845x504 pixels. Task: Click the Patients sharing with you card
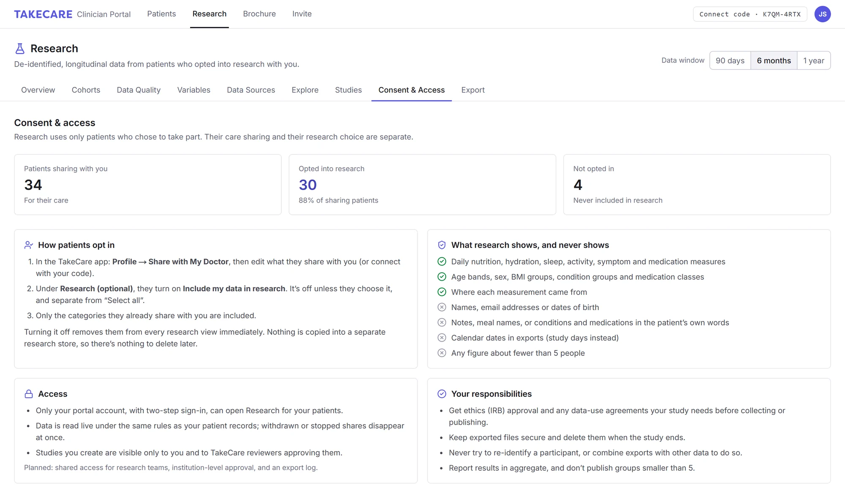(148, 184)
